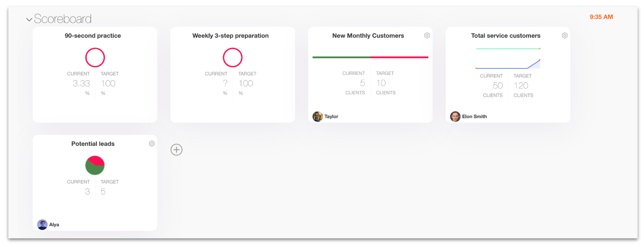Screen dimensions: 644x247
Task: Click Alya's avatar on Potential leads
Action: tap(42, 225)
